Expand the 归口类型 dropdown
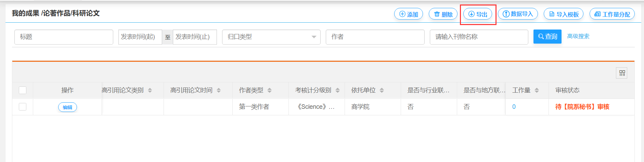The width and height of the screenshot is (644, 162). pos(271,37)
